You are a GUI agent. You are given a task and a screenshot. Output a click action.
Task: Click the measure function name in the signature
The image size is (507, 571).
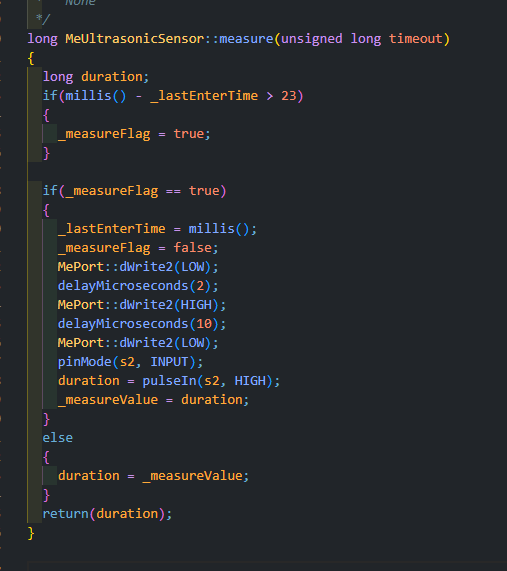[x=246, y=39]
